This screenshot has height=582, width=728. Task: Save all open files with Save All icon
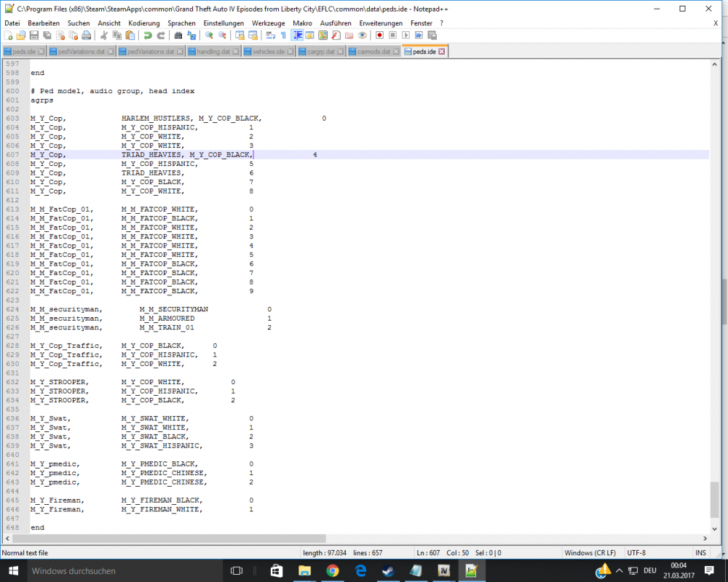pyautogui.click(x=46, y=36)
